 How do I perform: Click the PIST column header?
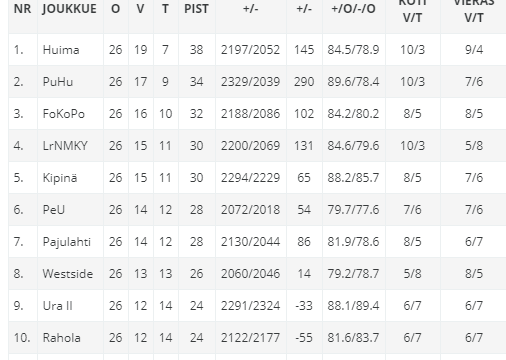196,9
